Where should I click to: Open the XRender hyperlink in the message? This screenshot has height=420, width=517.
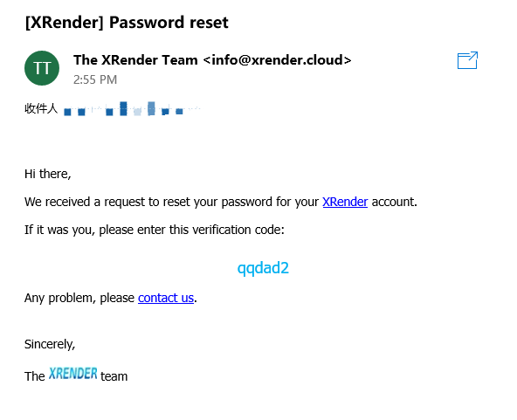tap(345, 202)
